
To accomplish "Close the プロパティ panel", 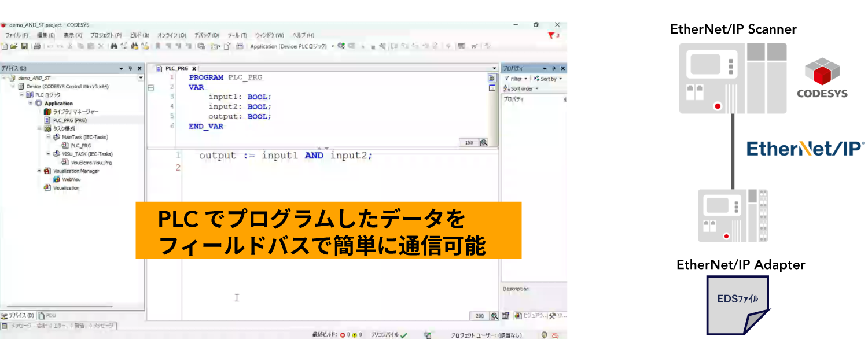I will point(562,68).
